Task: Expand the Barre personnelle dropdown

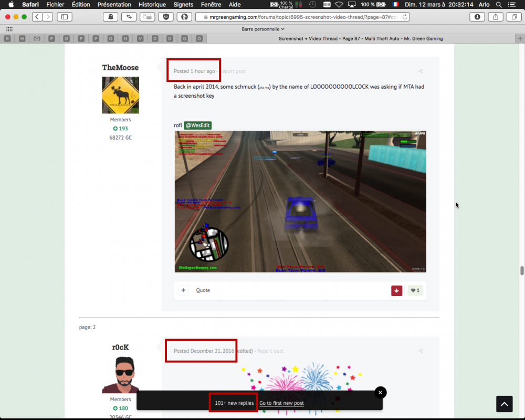Action: click(x=263, y=29)
